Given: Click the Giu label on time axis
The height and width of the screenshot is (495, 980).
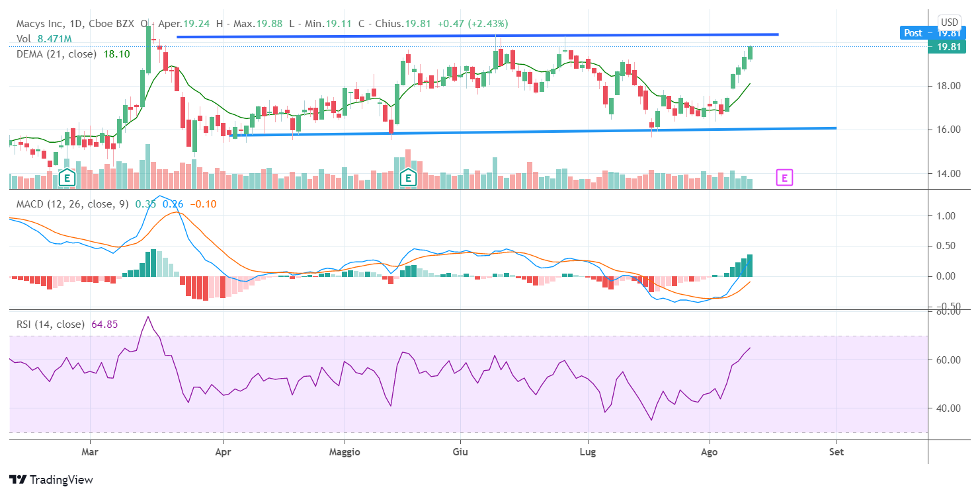Looking at the screenshot, I should click(x=460, y=453).
